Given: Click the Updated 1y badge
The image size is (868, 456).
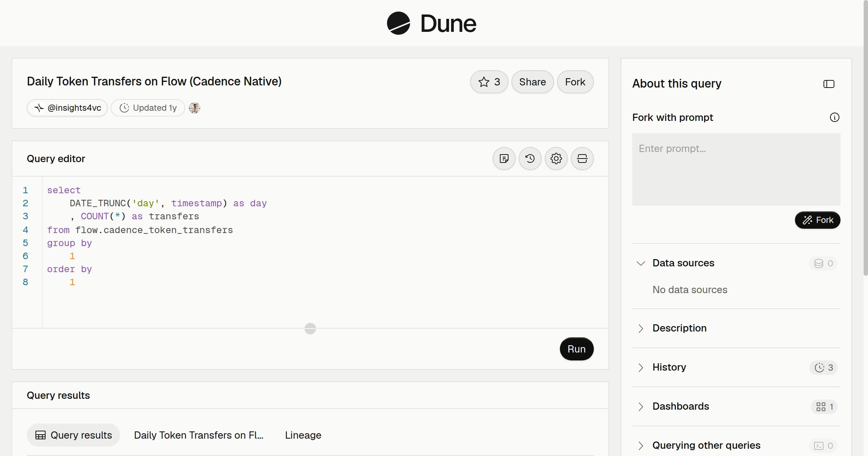Looking at the screenshot, I should [x=148, y=108].
